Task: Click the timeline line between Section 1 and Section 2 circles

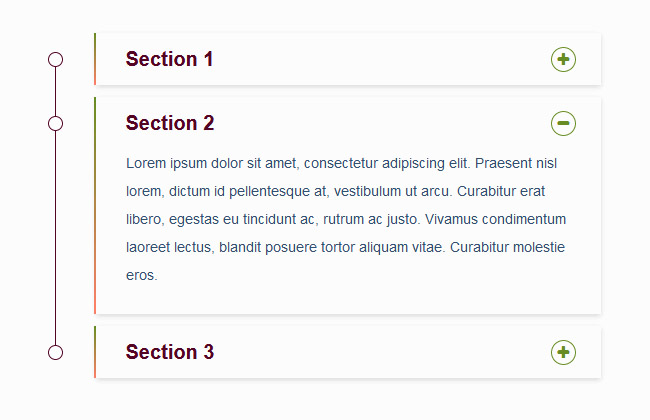Action: coord(56,92)
